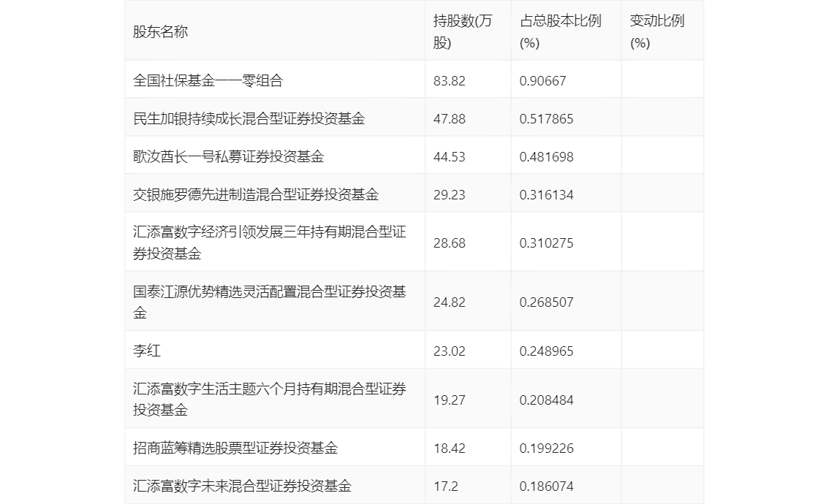Click the 变动比例(%) column header
This screenshot has width=829, height=504.
click(656, 31)
